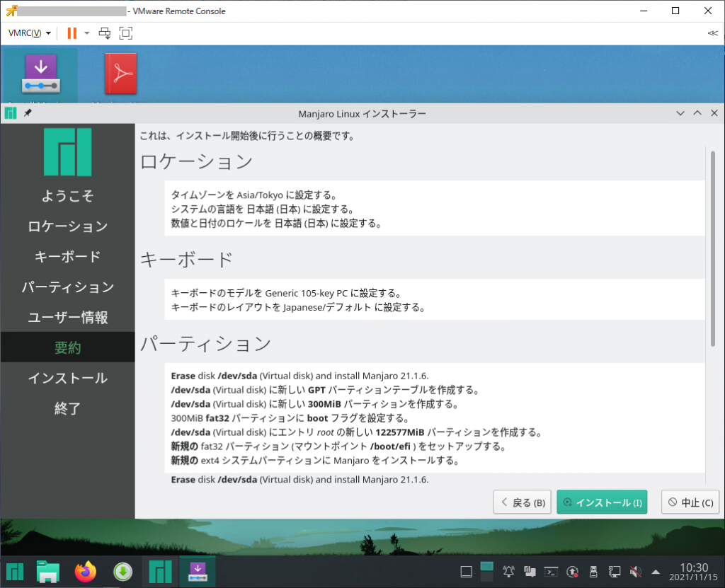Select インストール step in the sidebar
Viewport: 725px width, 588px height.
[67, 378]
